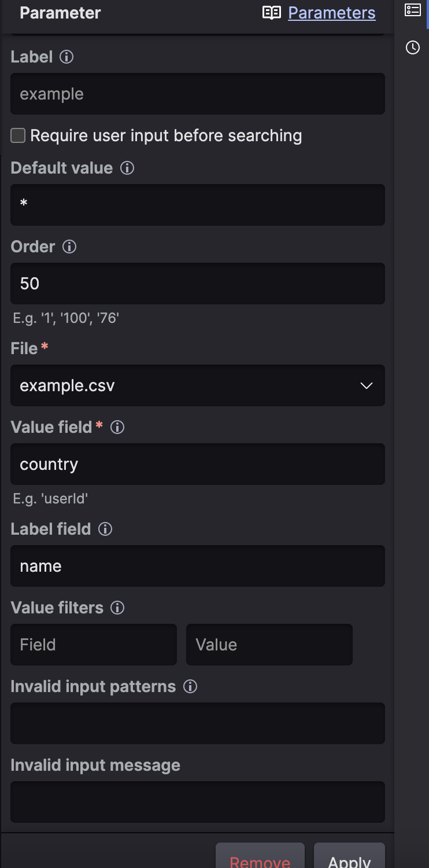Click the Value field info icon
429x868 pixels.
point(117,428)
